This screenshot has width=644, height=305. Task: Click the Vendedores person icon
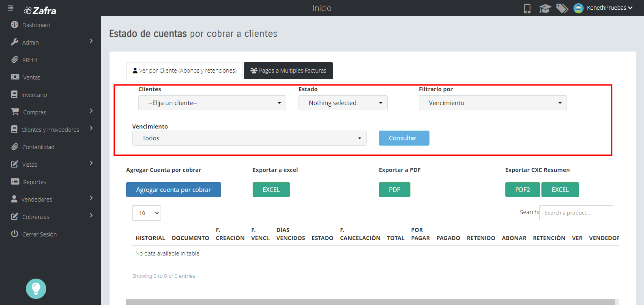pyautogui.click(x=14, y=199)
